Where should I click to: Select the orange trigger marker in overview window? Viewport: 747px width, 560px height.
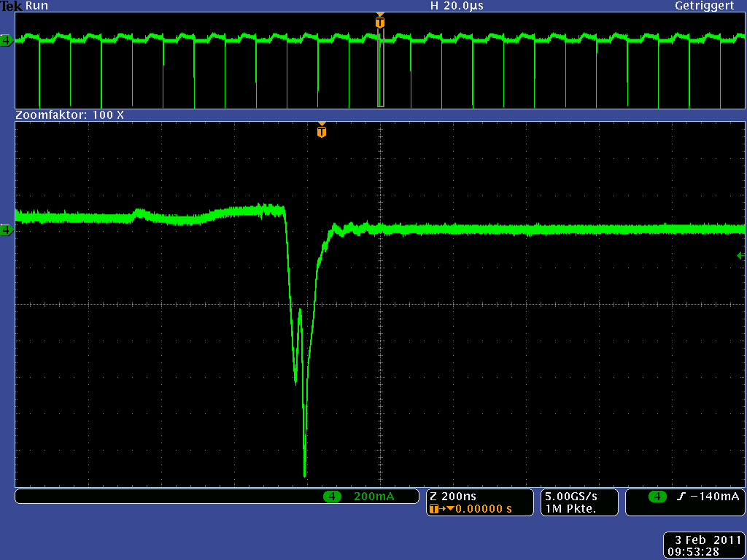(x=379, y=21)
